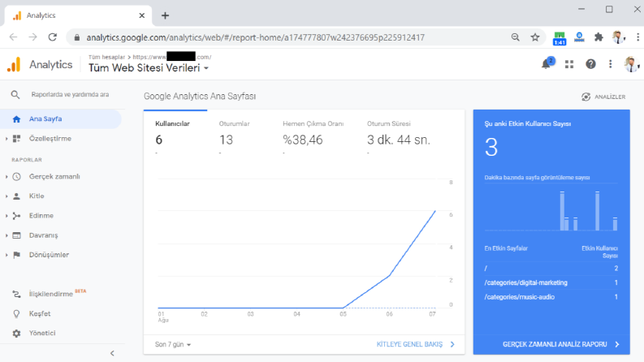Click the Keşfet lightbulb icon
644x362 pixels.
pyautogui.click(x=16, y=314)
